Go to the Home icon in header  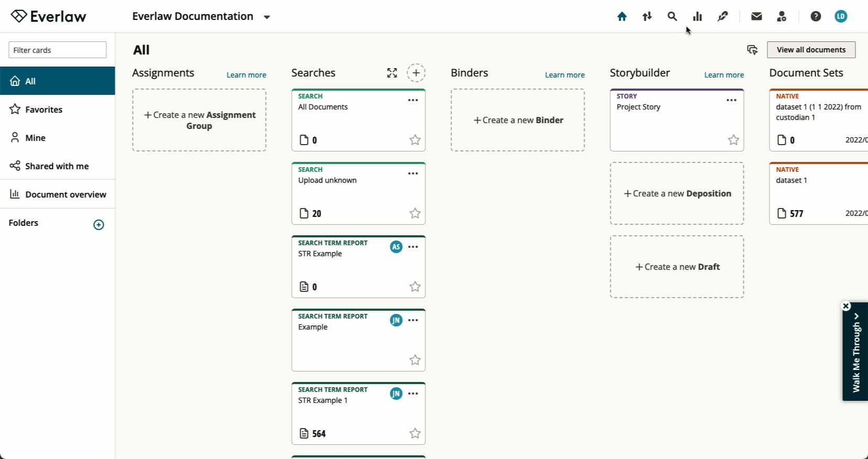pyautogui.click(x=622, y=16)
